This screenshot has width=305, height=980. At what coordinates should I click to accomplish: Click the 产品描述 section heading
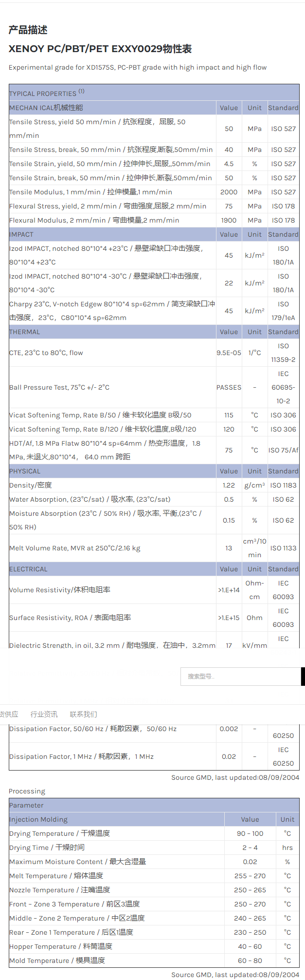click(x=28, y=30)
